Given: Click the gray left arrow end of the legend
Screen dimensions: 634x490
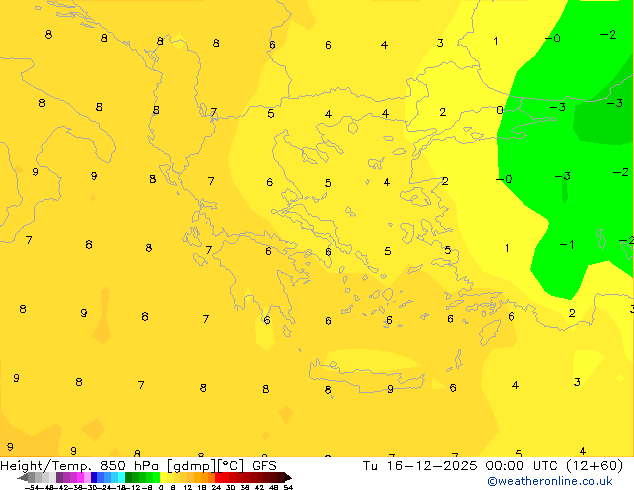Looking at the screenshot, I should [23, 477].
